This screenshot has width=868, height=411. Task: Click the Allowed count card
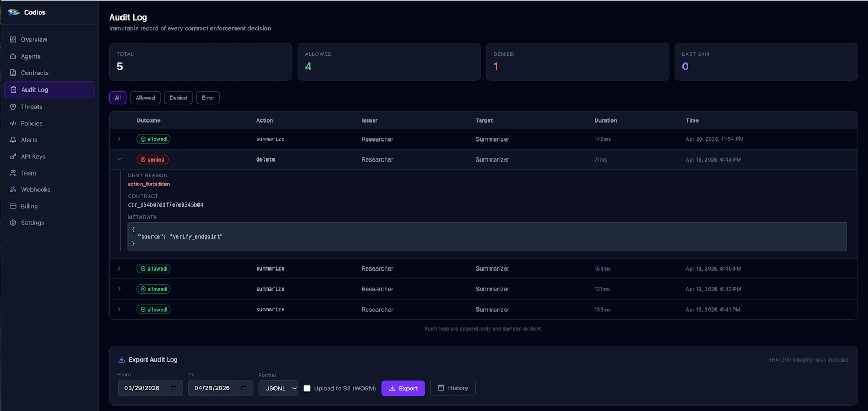click(389, 62)
